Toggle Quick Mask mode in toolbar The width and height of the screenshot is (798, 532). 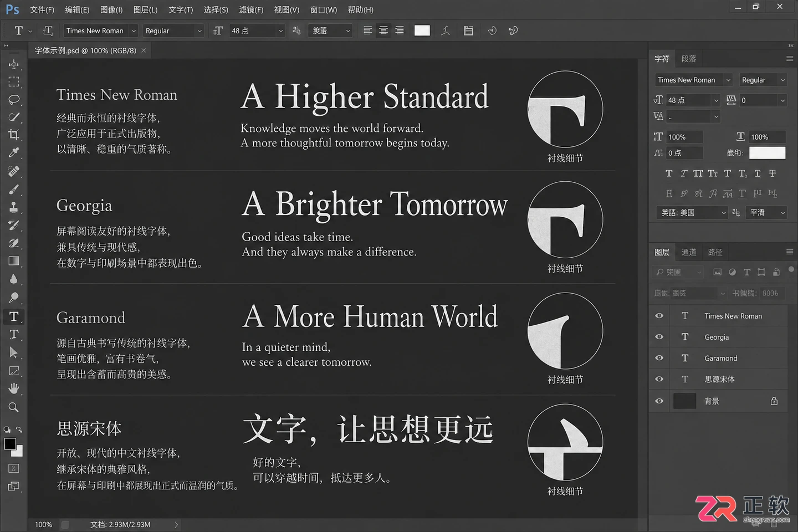pyautogui.click(x=14, y=468)
